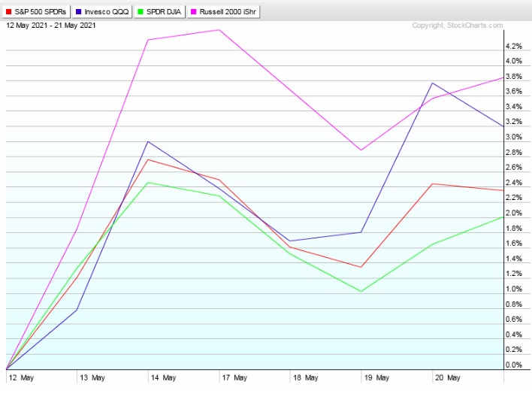Screen dimensions: 532x403
Task: Click the date range text 12 May 2021 - 21 May 2021
Action: (51, 26)
